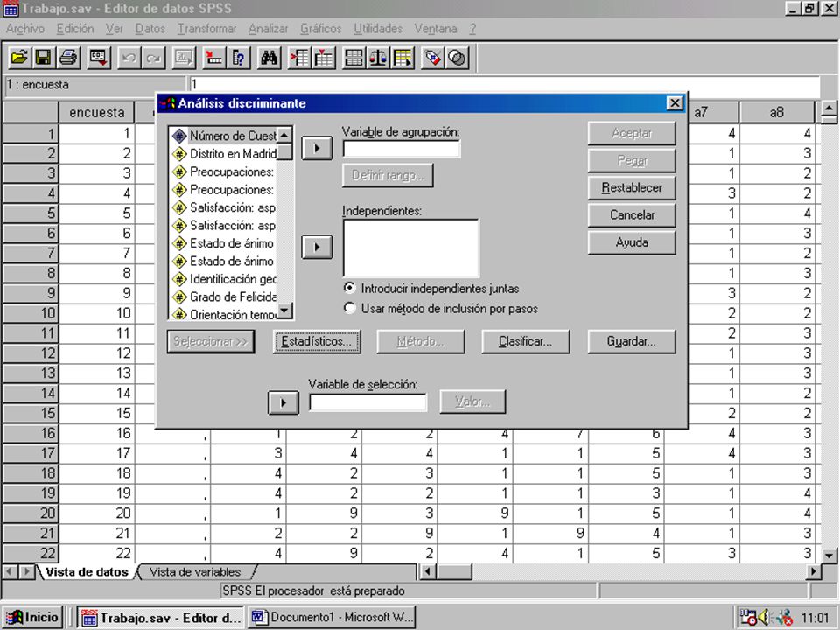This screenshot has height=630, width=840.
Task: Click the Variables info toolbar icon
Action: [x=238, y=58]
